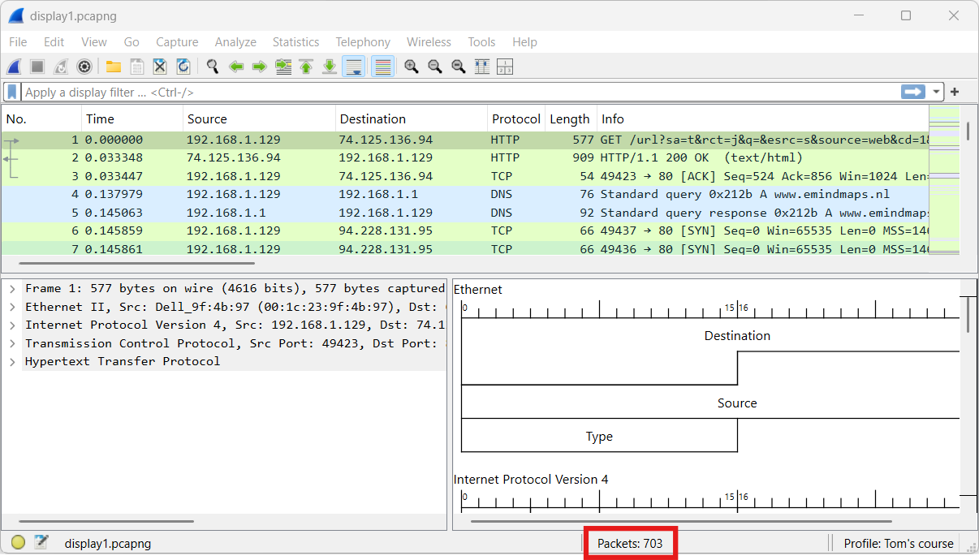Toggle automatic scrolling during live capture
The height and width of the screenshot is (560, 979).
(x=353, y=67)
